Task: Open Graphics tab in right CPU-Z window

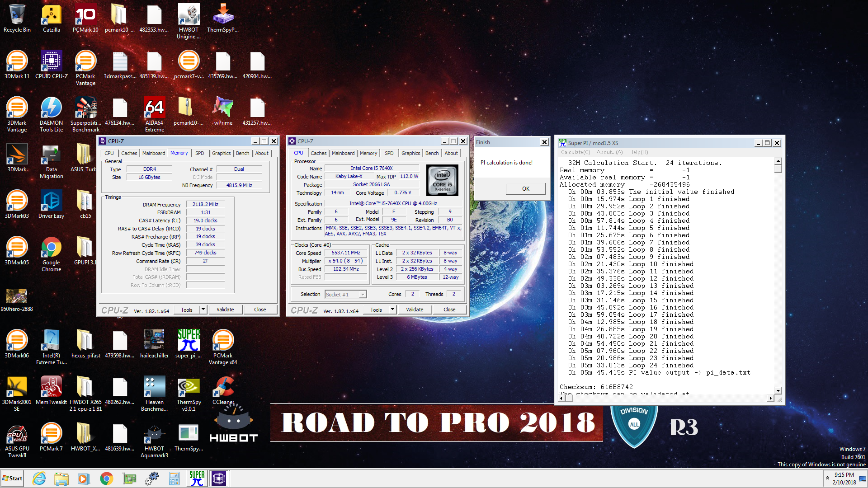Action: coord(410,153)
